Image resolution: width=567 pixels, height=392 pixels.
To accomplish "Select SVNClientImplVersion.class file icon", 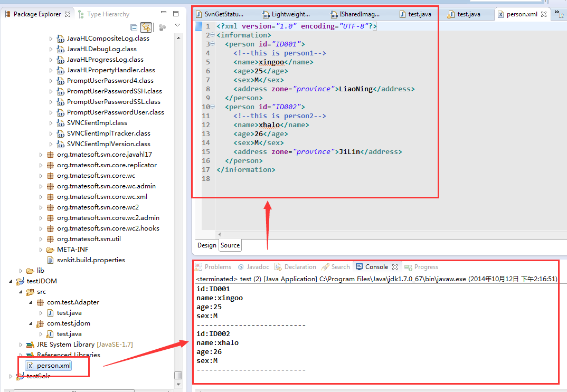I will coord(61,144).
